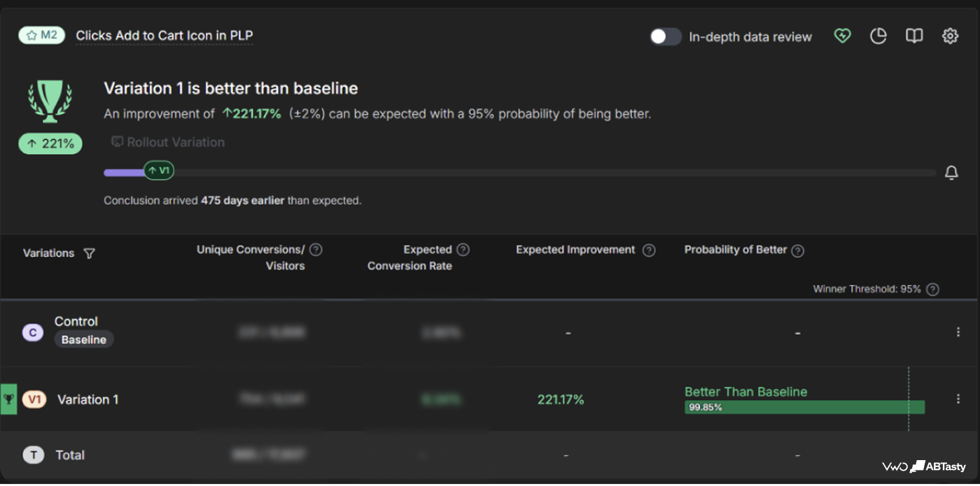Screen dimensions: 980x486
Task: Open the Variation 1 row three-dot menu
Action: [958, 399]
